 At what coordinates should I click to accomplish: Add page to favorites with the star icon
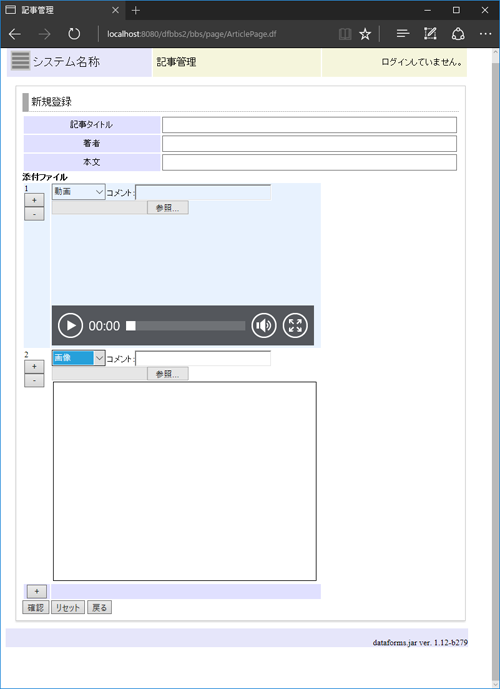click(x=365, y=34)
